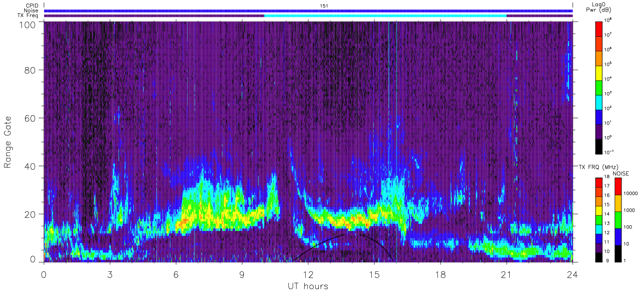Click the Range Gate y-axis label

point(8,142)
